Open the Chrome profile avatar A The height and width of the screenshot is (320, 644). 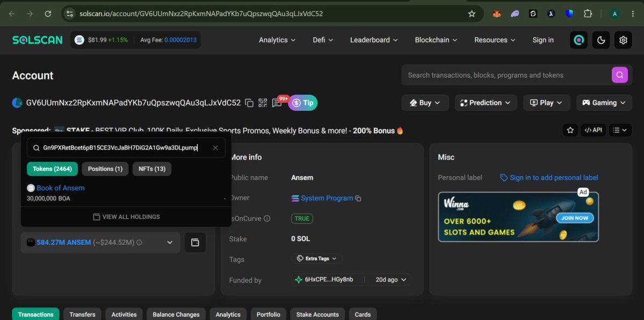click(614, 13)
